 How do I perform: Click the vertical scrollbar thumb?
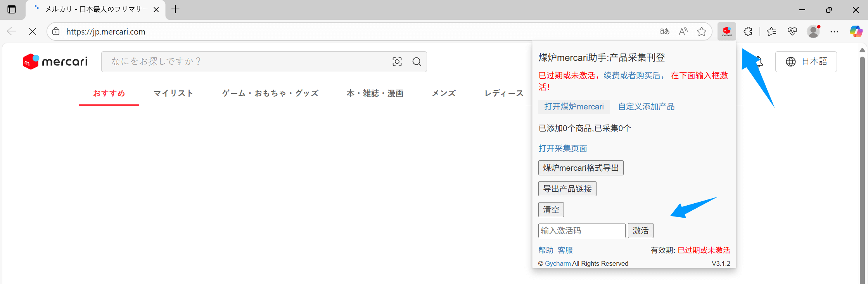(x=862, y=171)
